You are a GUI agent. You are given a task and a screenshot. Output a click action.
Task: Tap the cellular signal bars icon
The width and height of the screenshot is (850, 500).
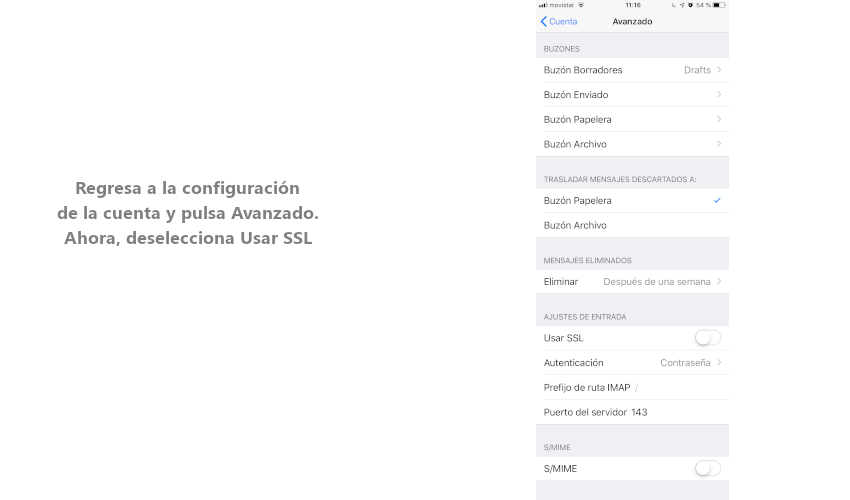[x=543, y=5]
